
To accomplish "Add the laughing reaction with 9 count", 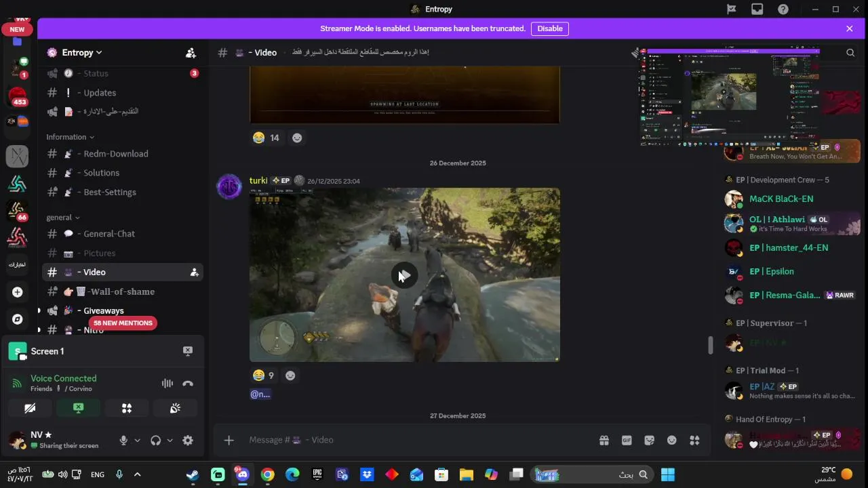I will 263,375.
